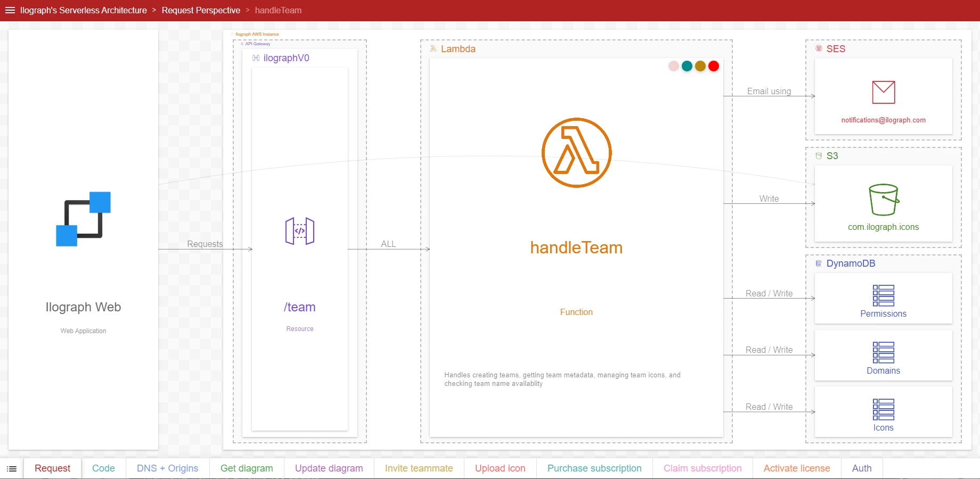This screenshot has width=980, height=479.
Task: Click the small S3 icon beside the S3 label
Action: pyautogui.click(x=819, y=156)
